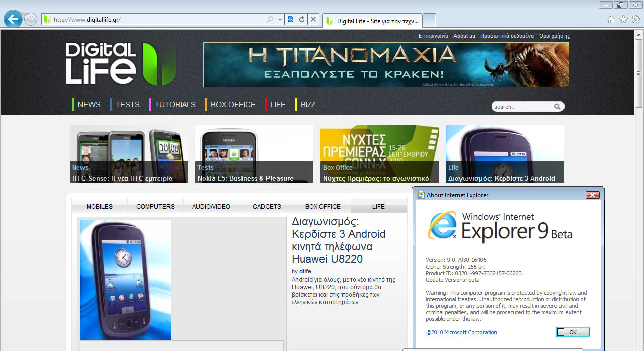Switch to the GADGETS category tab

(267, 206)
